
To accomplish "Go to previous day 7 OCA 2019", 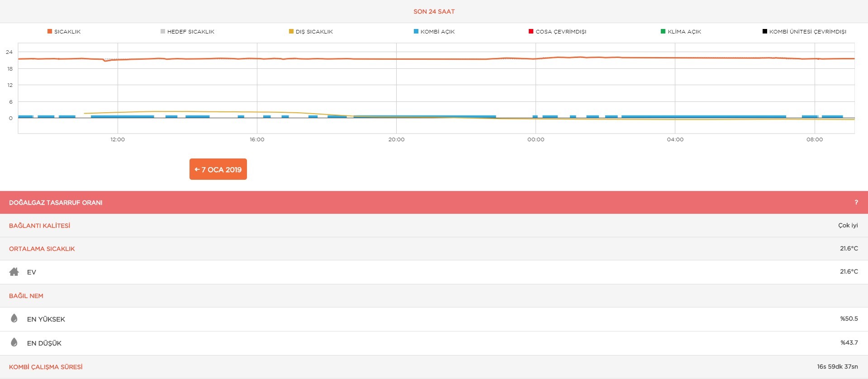I will click(x=218, y=169).
